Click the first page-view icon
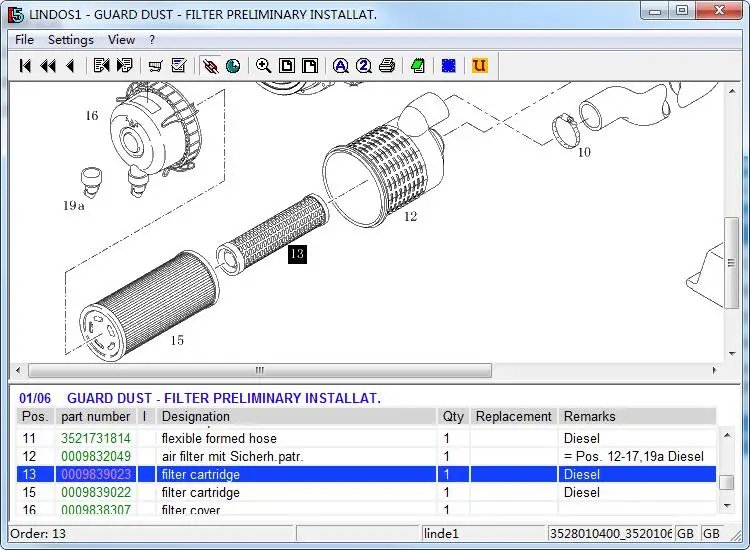The image size is (750, 550). (x=287, y=66)
